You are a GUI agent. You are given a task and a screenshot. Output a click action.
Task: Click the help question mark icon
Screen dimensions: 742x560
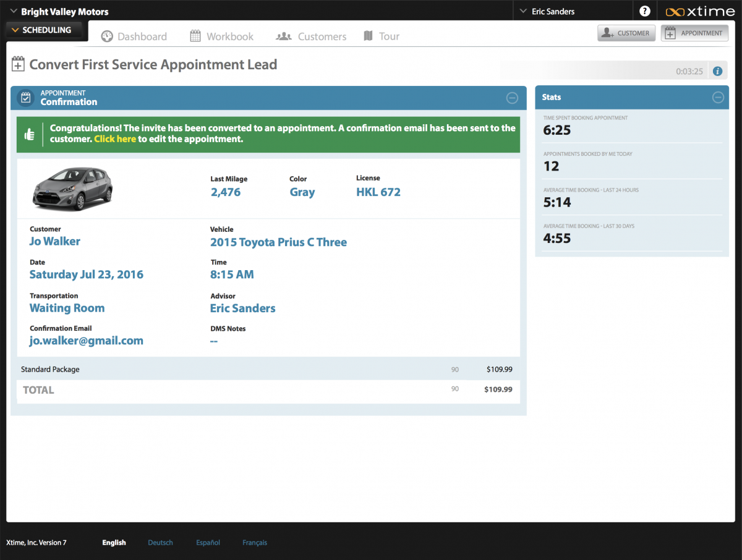point(645,11)
